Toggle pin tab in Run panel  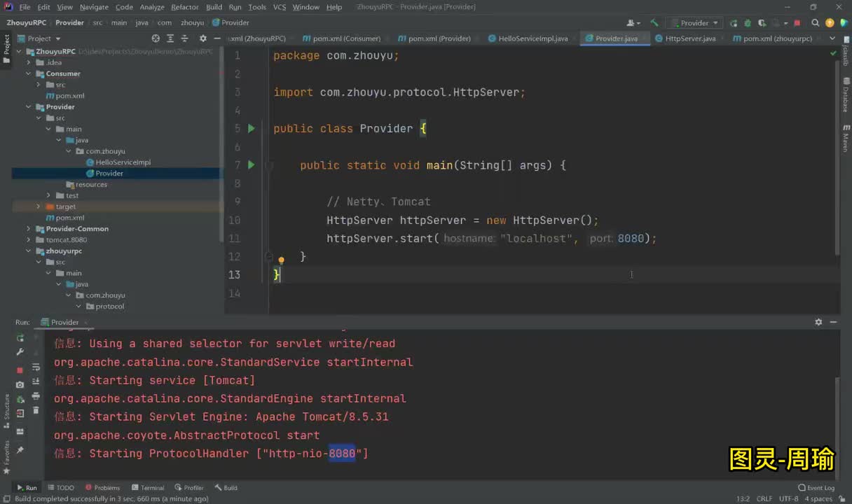[x=20, y=450]
